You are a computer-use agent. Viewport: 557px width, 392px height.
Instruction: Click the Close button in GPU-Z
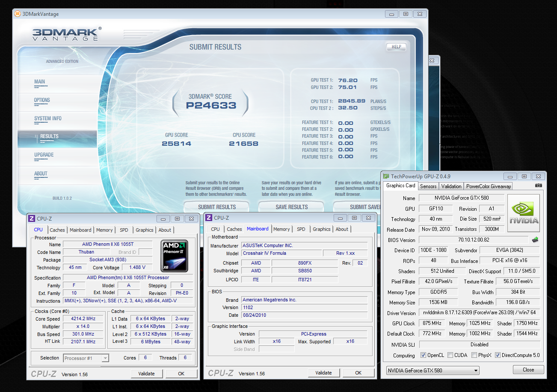point(528,370)
